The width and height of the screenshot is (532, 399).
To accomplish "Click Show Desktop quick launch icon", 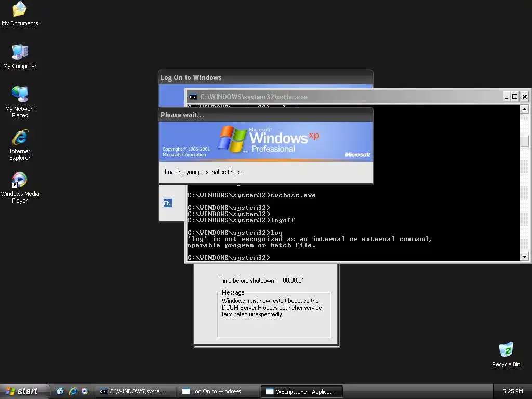I will click(x=60, y=391).
